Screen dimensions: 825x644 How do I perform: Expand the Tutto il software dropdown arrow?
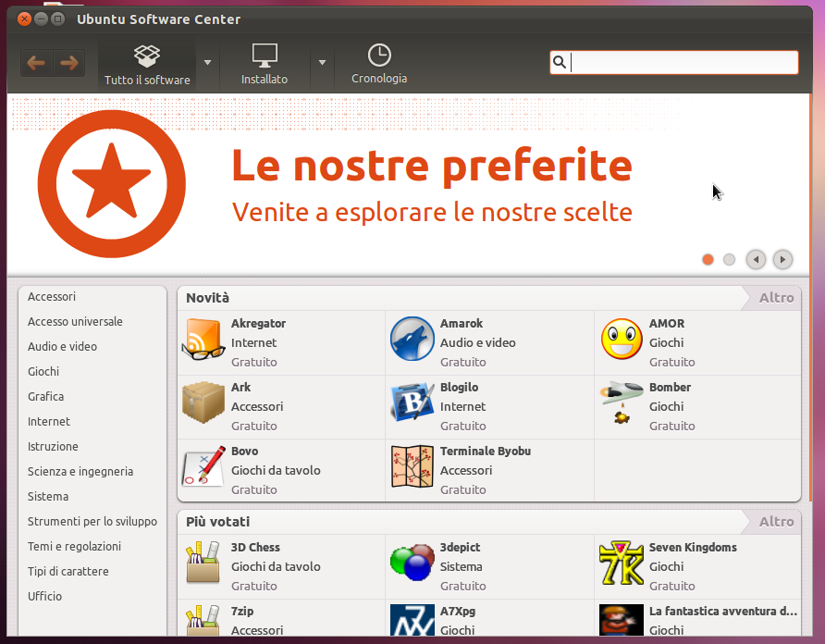click(x=207, y=63)
